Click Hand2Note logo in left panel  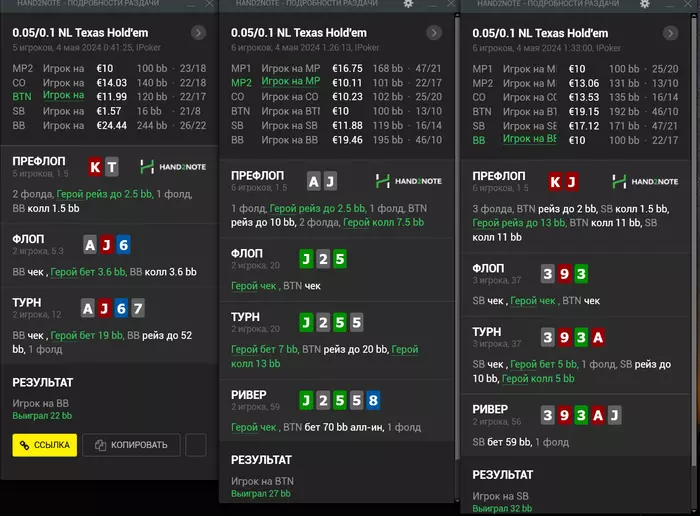[173, 167]
